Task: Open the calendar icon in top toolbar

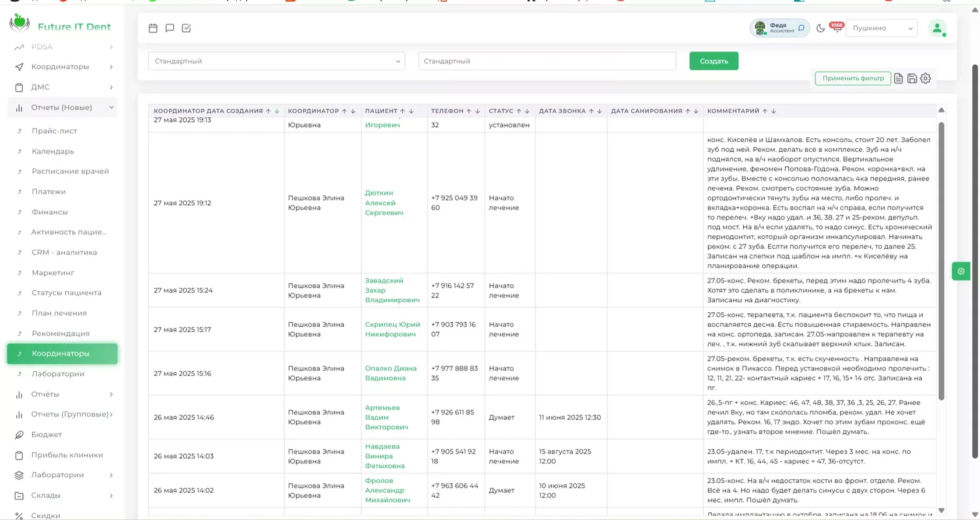Action: 153,28
